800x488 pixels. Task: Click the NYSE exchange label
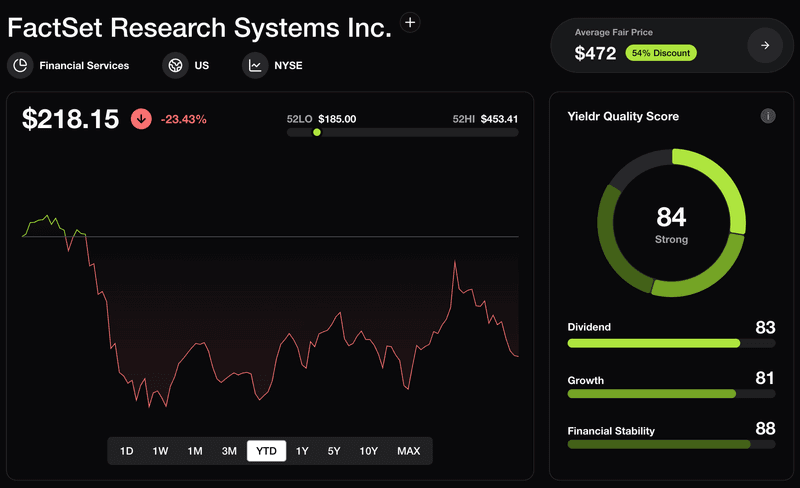[288, 65]
